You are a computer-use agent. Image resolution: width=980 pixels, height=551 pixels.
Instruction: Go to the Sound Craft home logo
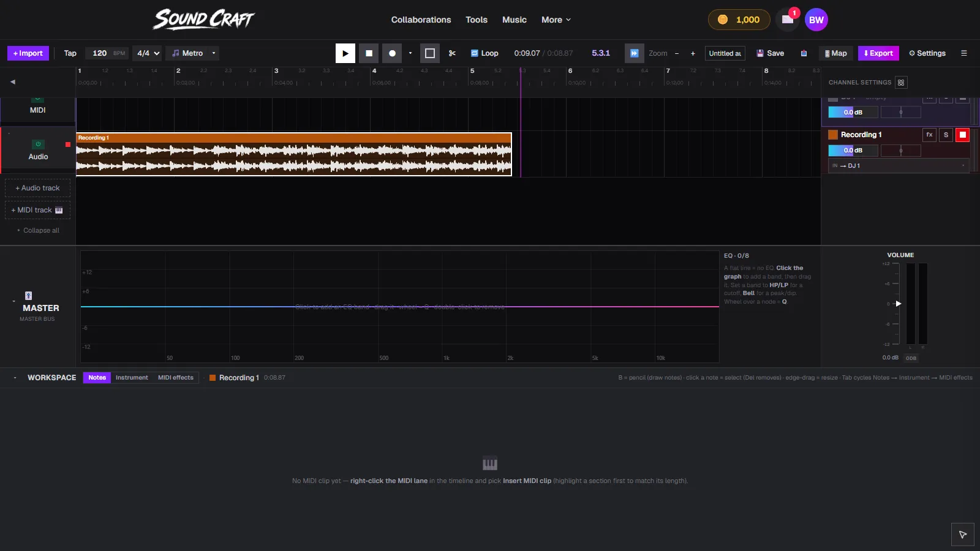click(x=204, y=20)
